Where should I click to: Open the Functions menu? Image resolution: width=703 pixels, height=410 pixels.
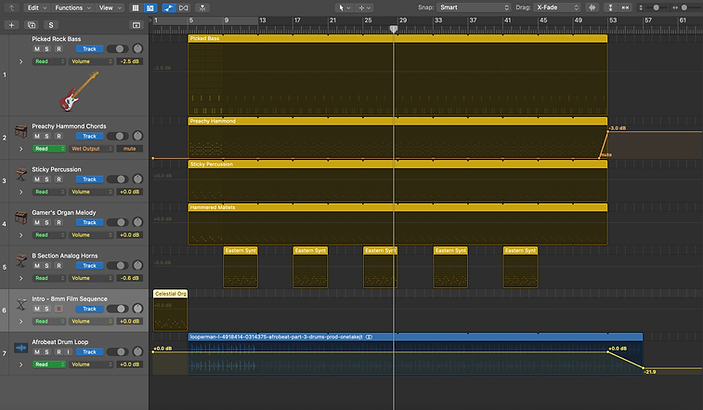click(73, 8)
